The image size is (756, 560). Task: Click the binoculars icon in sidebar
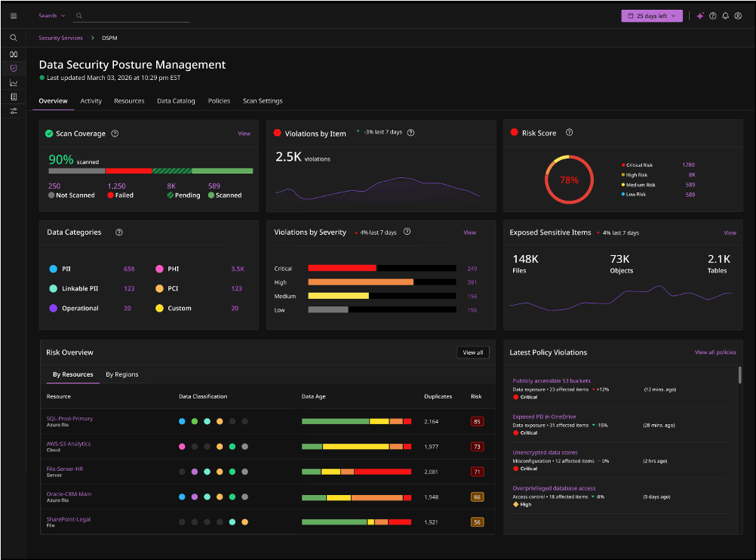[14, 54]
